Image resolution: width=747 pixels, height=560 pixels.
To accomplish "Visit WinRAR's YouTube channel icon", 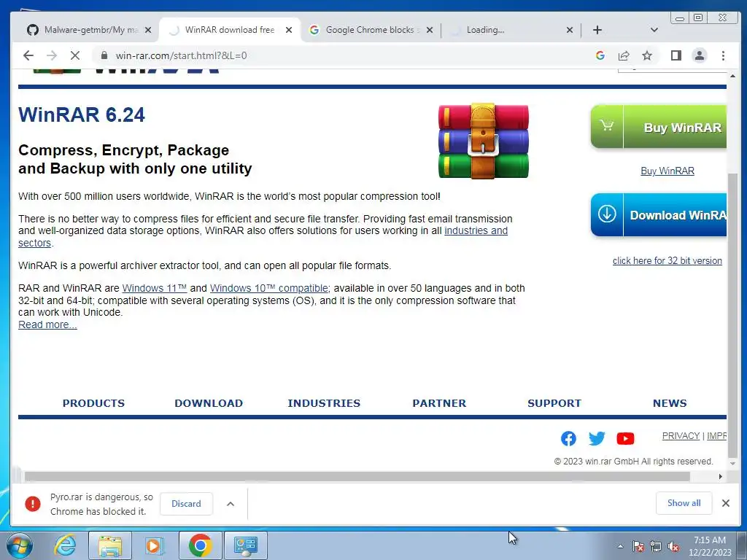I will pos(625,438).
